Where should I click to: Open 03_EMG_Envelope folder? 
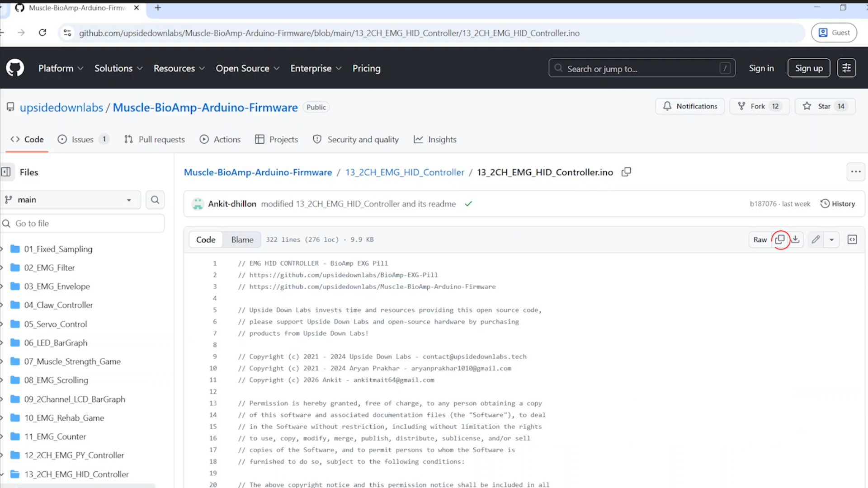[57, 286]
